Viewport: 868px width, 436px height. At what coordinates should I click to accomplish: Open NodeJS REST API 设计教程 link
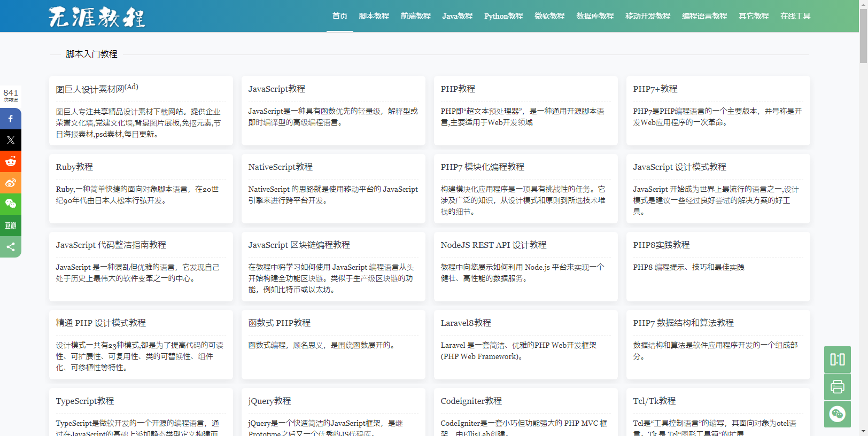point(494,245)
